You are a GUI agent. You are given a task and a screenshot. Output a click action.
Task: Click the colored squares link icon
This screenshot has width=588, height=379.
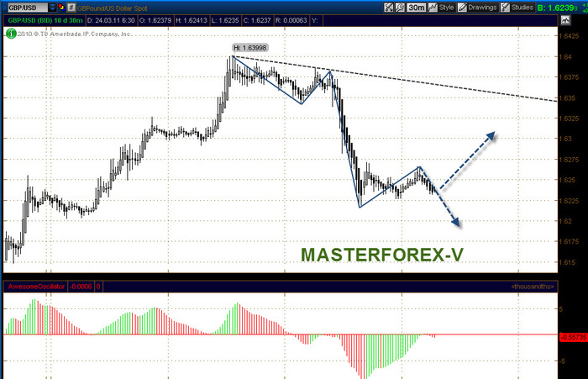click(x=61, y=8)
